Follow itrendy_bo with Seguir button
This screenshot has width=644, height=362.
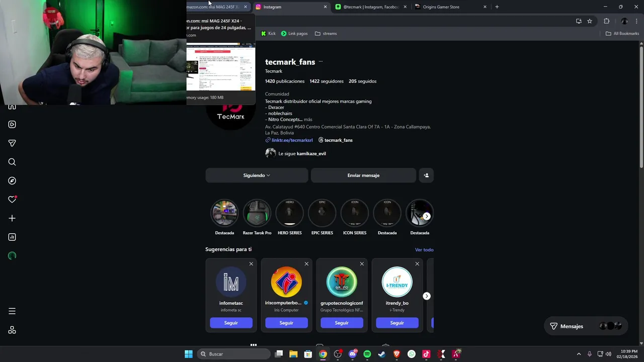point(397,323)
